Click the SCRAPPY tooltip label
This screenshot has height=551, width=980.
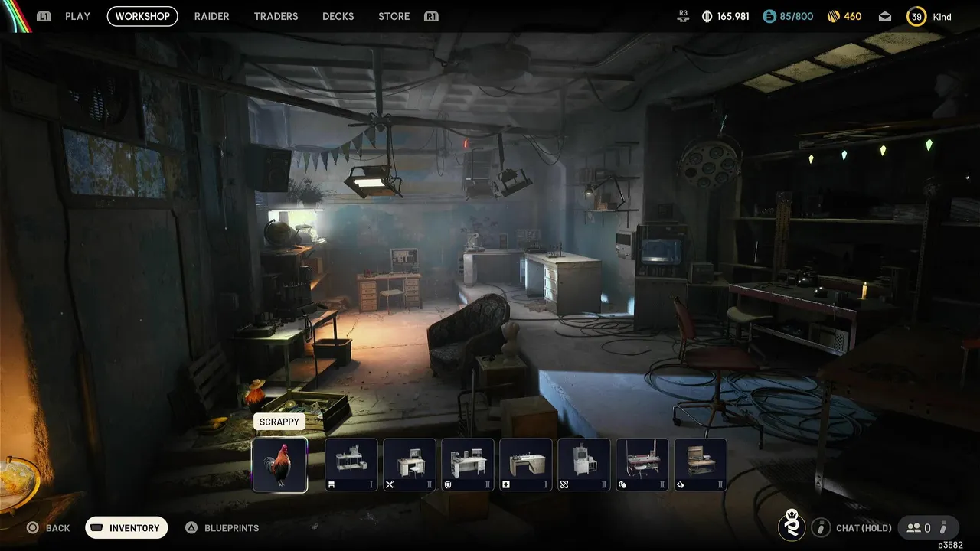click(x=279, y=422)
